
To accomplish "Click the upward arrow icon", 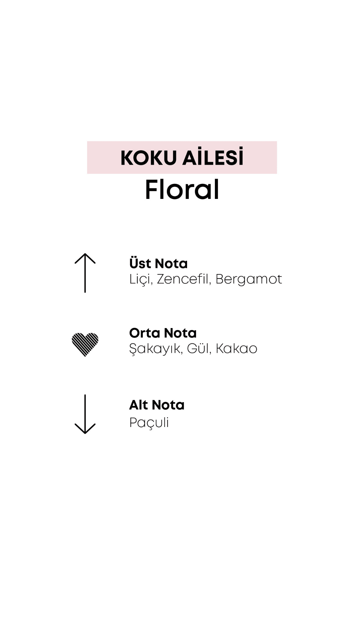I will click(85, 273).
